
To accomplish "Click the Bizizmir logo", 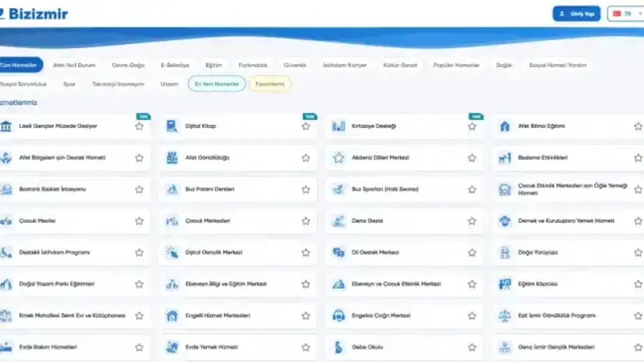I will tap(33, 13).
